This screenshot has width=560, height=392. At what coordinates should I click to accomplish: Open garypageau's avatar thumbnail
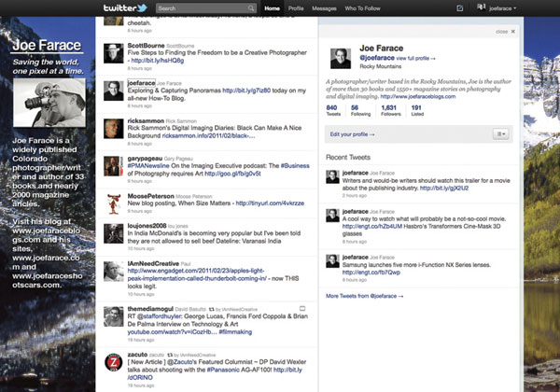click(x=114, y=166)
